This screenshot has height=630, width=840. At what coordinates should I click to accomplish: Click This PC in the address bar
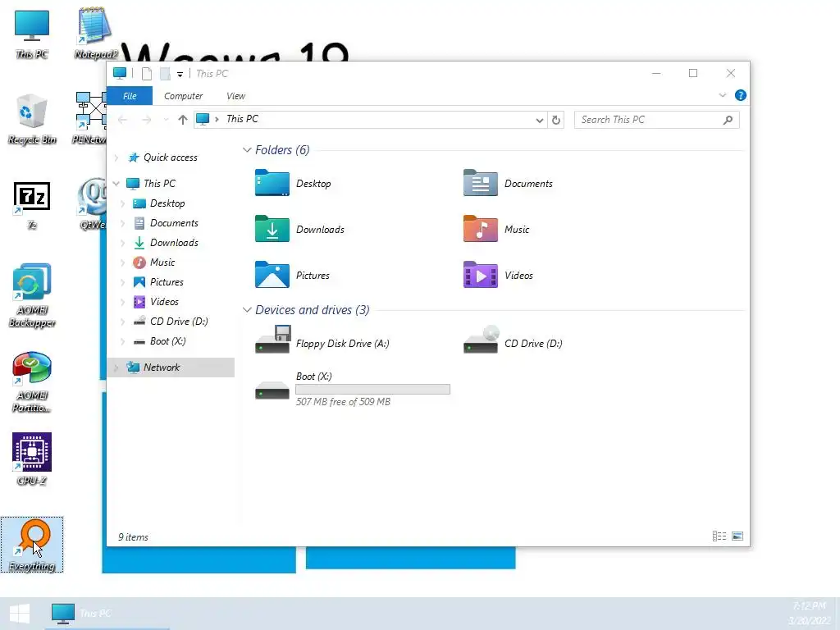[242, 119]
